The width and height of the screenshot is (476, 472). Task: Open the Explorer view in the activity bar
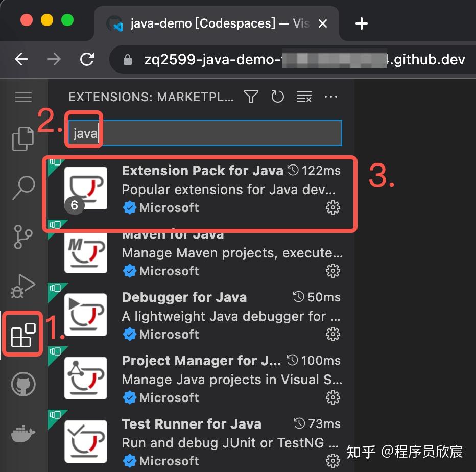click(23, 139)
